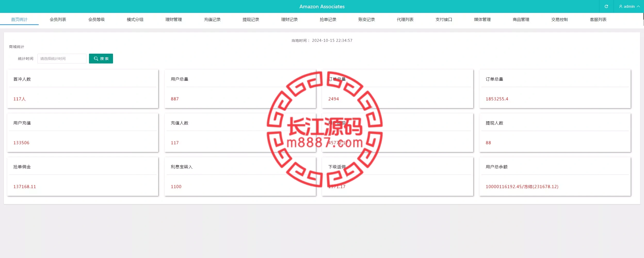The height and width of the screenshot is (258, 644).
Task: Click the 首冲人数 value 117人
Action: tap(20, 99)
